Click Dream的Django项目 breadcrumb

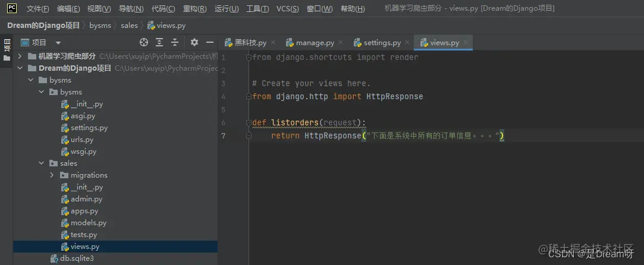[43, 26]
